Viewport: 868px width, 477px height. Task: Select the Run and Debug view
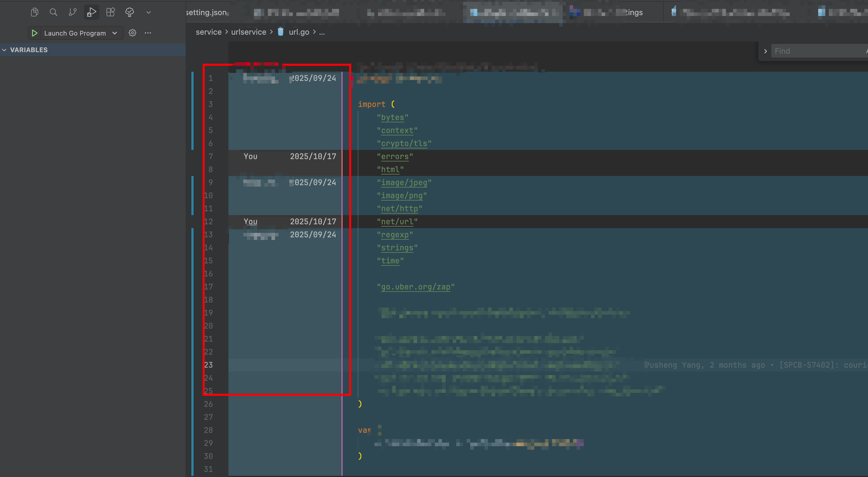point(91,12)
